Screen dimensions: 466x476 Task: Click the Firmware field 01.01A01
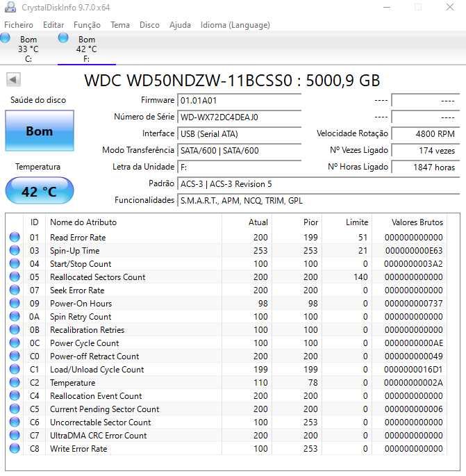coord(239,101)
